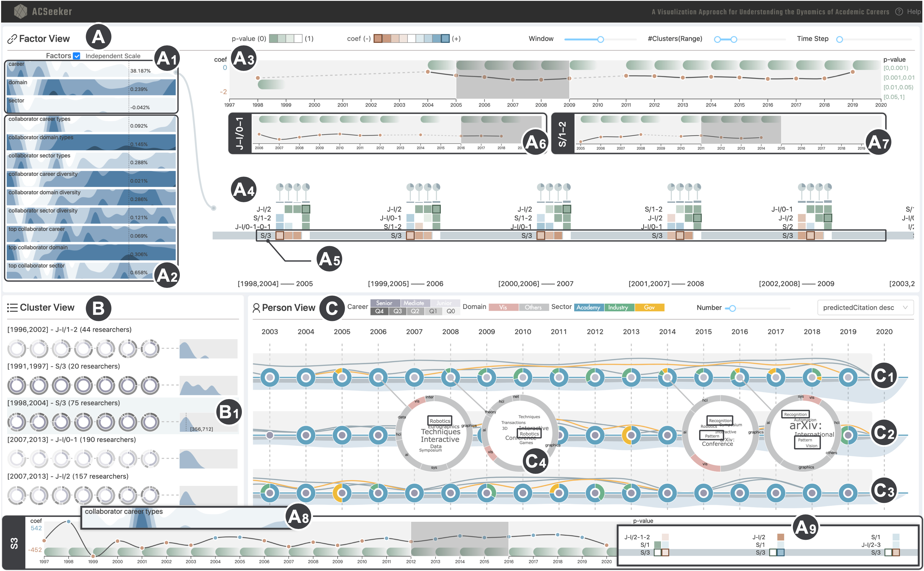Click the 2005 node of the top researcher row
The image size is (924, 571).
[x=342, y=377]
